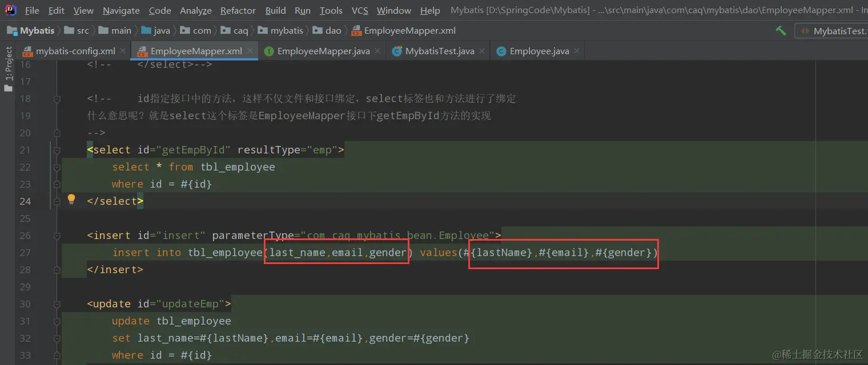Image resolution: width=868 pixels, height=365 pixels.
Task: Open the Build menu
Action: pyautogui.click(x=276, y=10)
